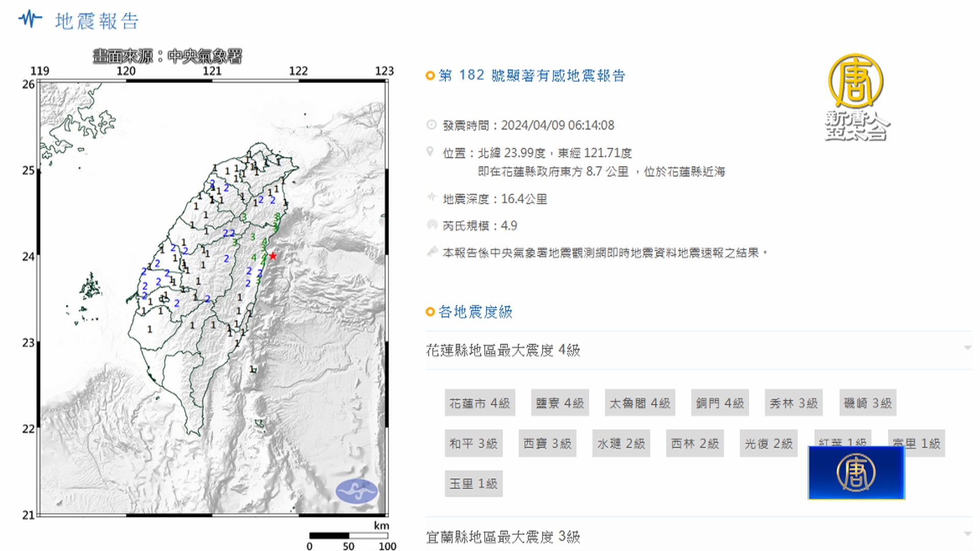Click the 光復 2級 station tag
This screenshot has height=551, width=980.
768,443
